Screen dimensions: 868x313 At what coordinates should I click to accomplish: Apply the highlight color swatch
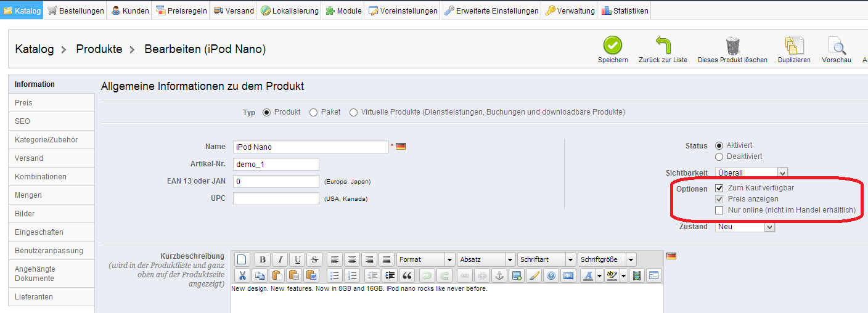click(612, 275)
